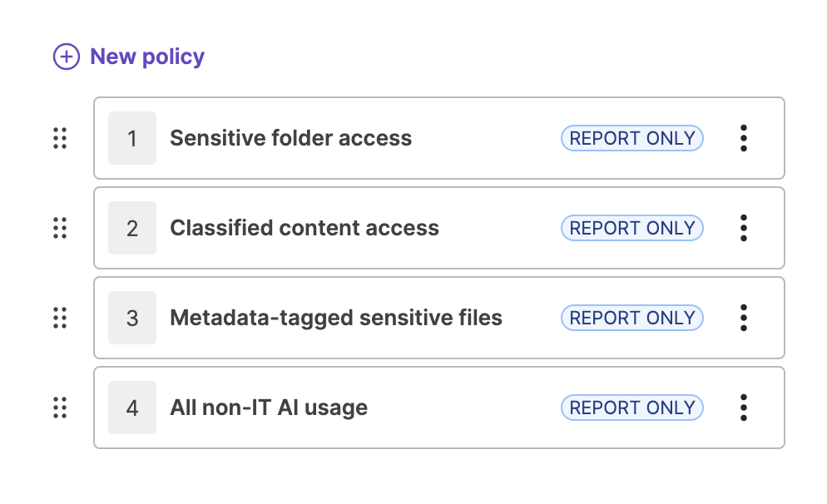Click priority number 4 tile

[x=132, y=408]
